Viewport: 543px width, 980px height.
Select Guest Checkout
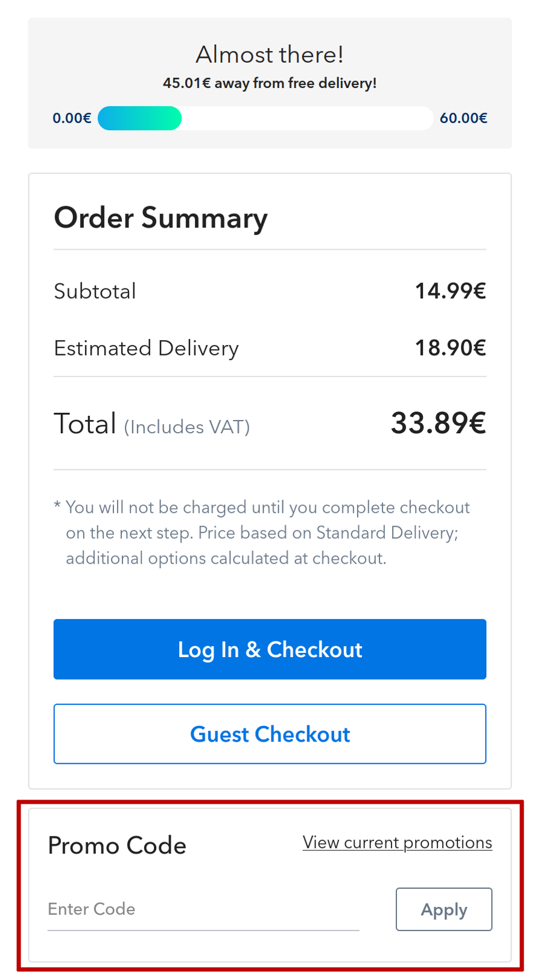tap(270, 734)
